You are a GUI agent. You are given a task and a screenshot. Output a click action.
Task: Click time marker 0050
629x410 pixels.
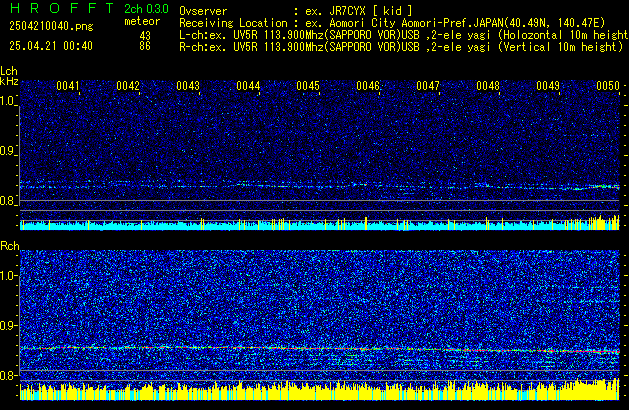(608, 86)
